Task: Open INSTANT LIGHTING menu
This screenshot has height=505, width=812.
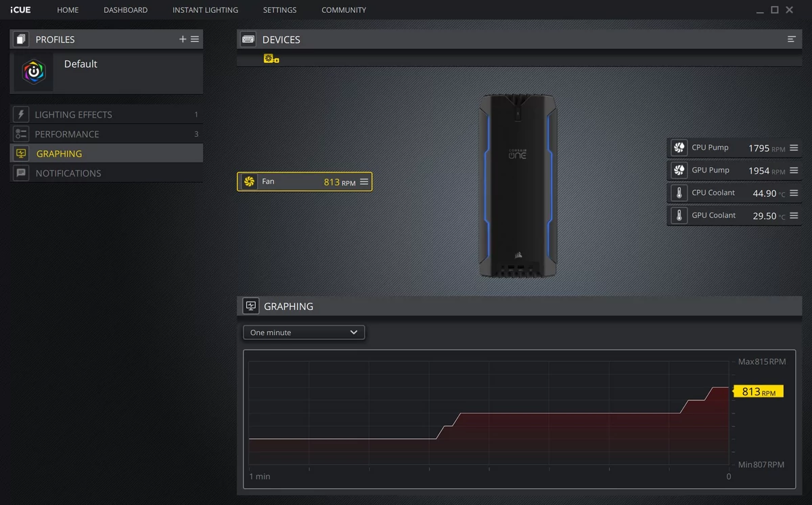Action: point(205,10)
